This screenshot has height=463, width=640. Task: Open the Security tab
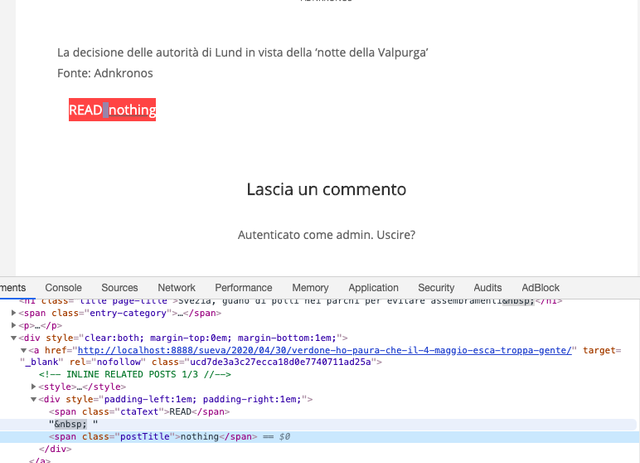coord(436,288)
